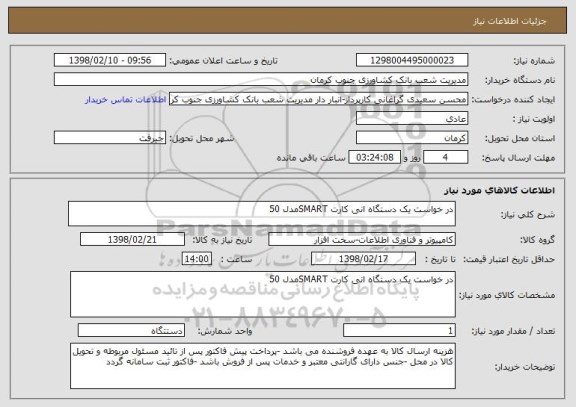Screen dimensions: 576x407
Task: Click the label مشخصات کالای مورد نیاز
Action: pyautogui.click(x=507, y=295)
